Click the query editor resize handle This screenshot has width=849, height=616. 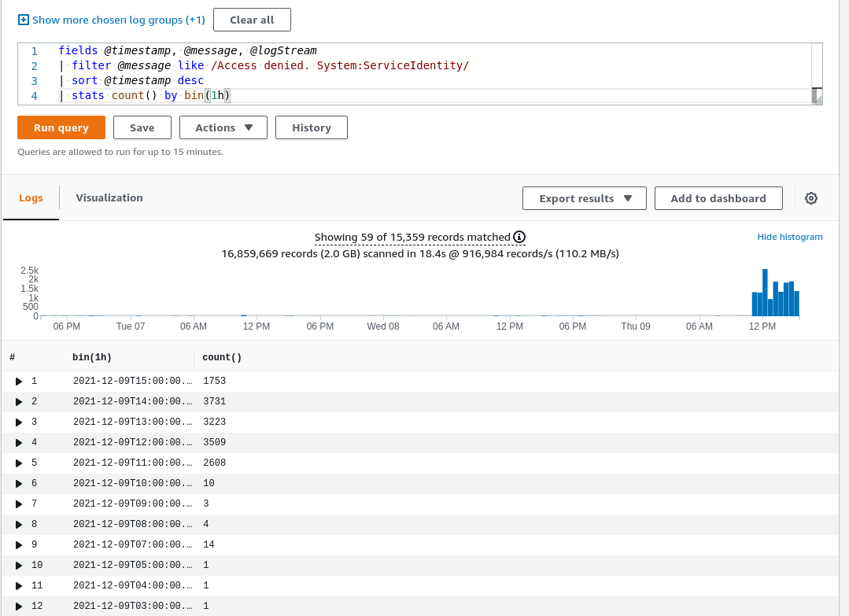pos(818,101)
